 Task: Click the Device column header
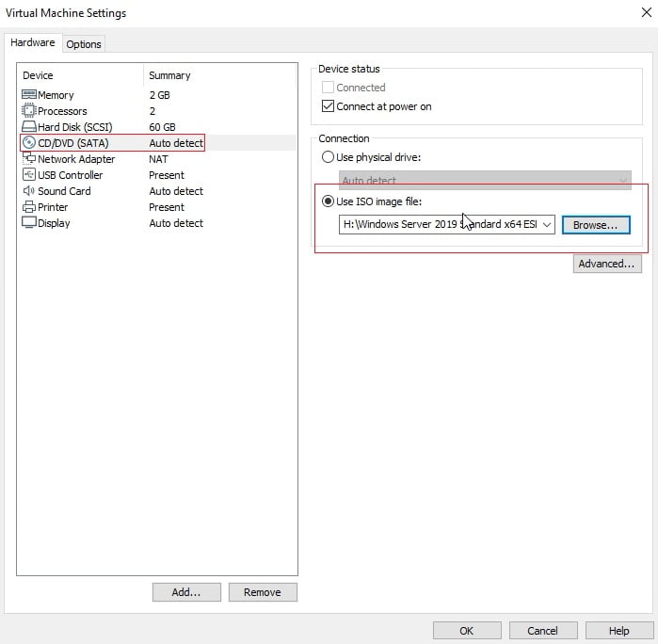pos(38,75)
